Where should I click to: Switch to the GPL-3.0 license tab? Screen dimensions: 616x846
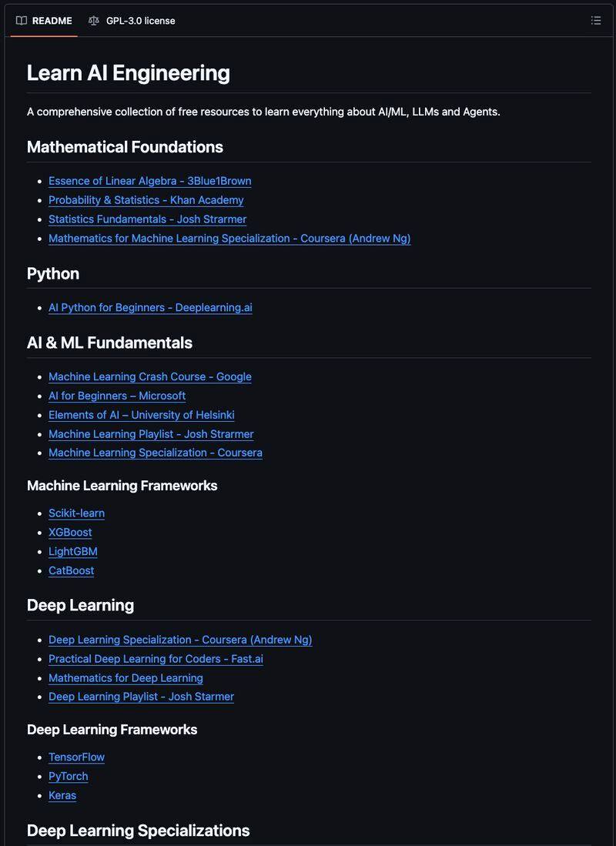click(x=132, y=21)
